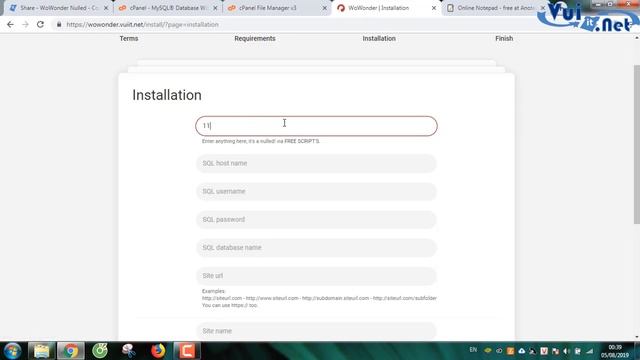Click the Site name field

[x=316, y=331]
